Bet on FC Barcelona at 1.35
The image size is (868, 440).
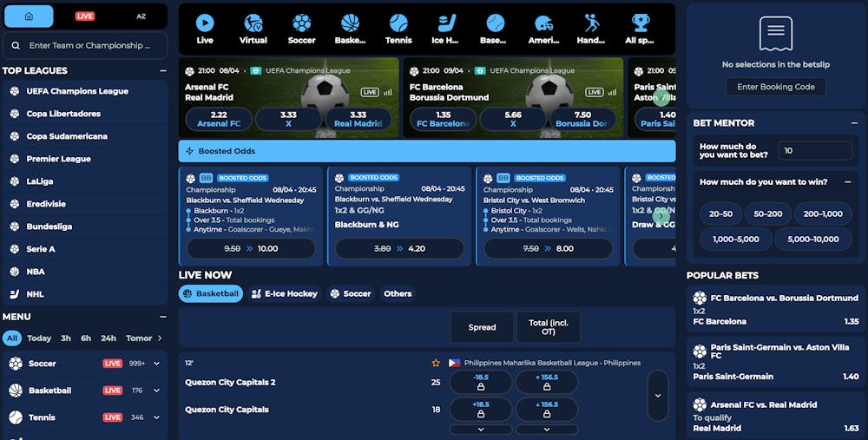tap(443, 119)
